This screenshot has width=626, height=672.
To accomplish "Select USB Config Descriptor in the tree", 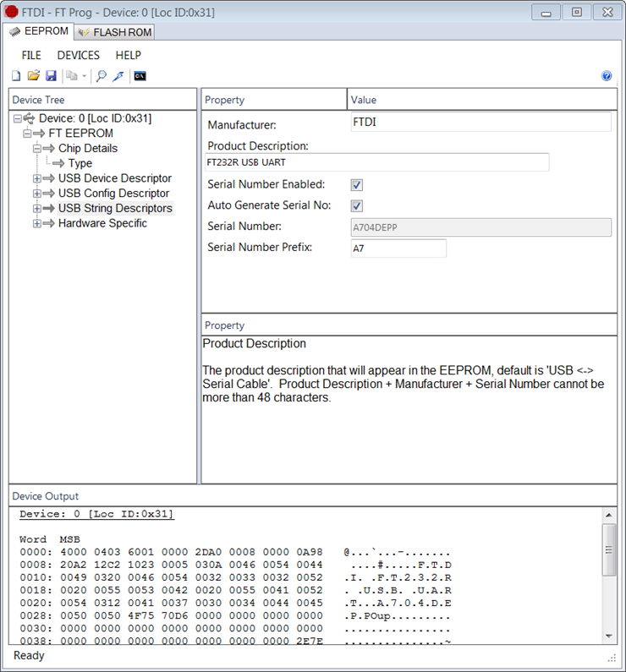I will tap(113, 194).
